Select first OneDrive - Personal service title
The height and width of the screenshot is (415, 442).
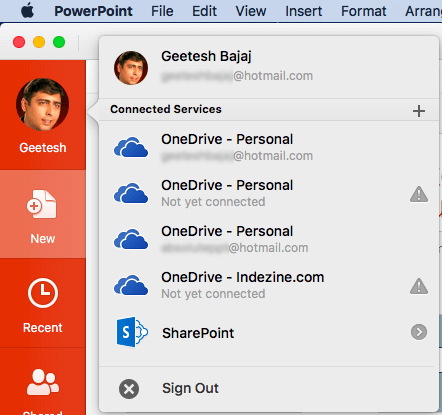pyautogui.click(x=227, y=139)
